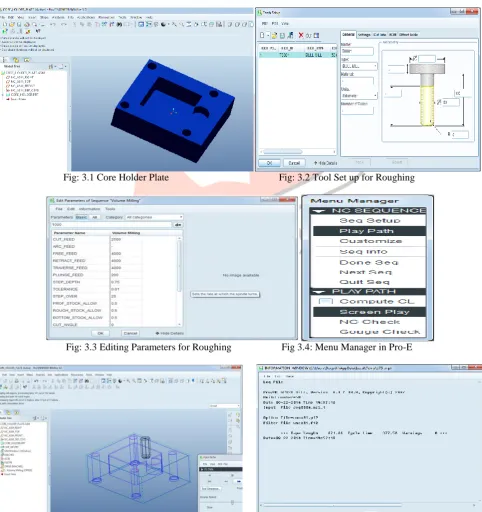Click New file icon in Core Holder Plate window
The width and height of the screenshot is (482, 512).
[5, 24]
